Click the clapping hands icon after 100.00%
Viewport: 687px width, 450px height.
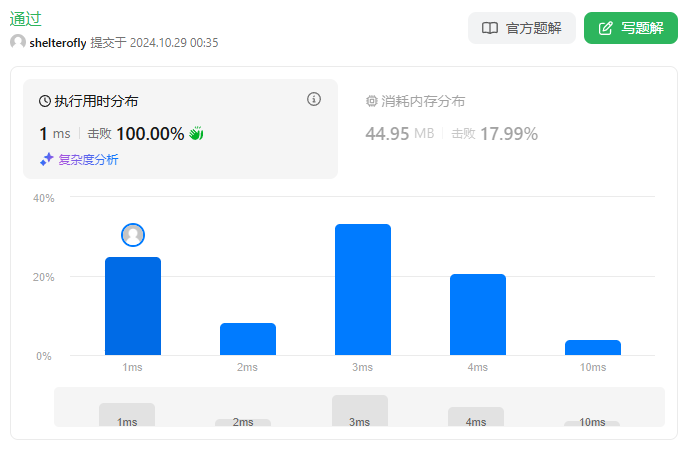pyautogui.click(x=197, y=133)
